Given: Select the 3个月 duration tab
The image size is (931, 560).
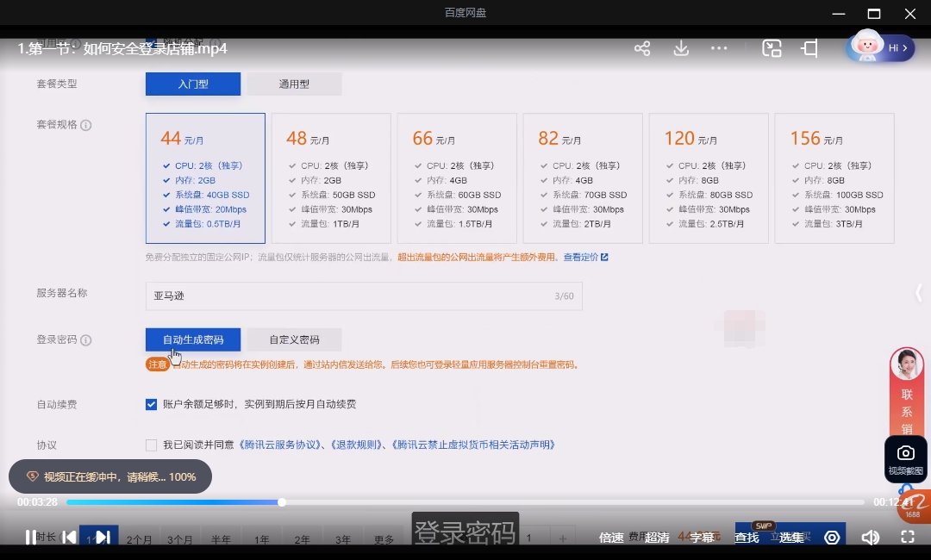Looking at the screenshot, I should [x=180, y=539].
